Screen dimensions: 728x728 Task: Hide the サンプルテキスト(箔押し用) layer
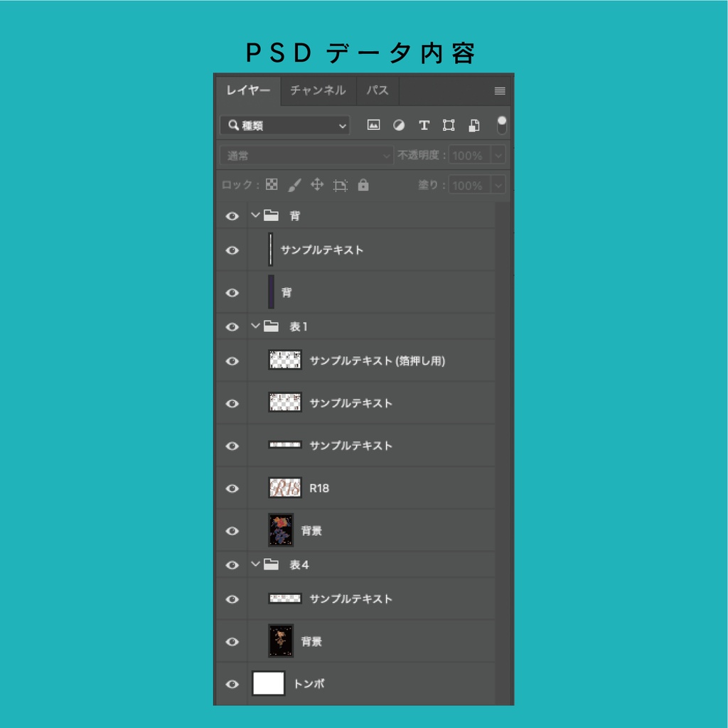click(x=232, y=360)
